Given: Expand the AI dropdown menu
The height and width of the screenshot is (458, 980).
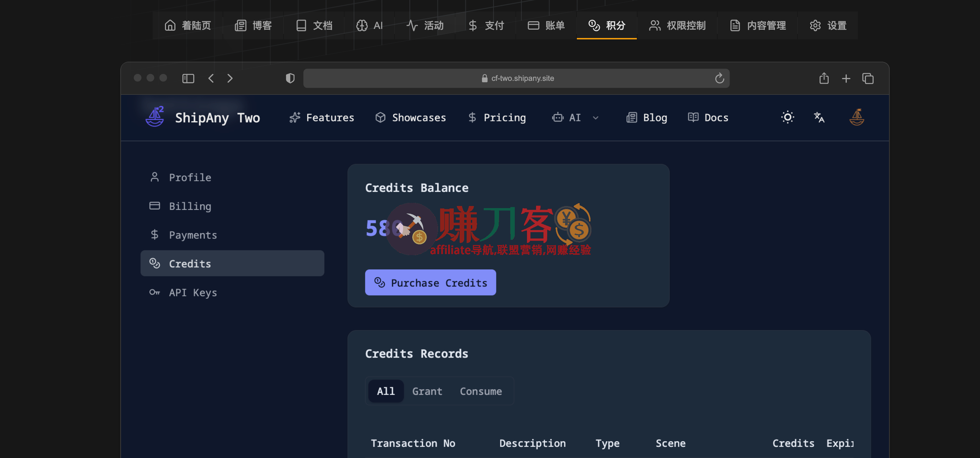Looking at the screenshot, I should coord(575,118).
